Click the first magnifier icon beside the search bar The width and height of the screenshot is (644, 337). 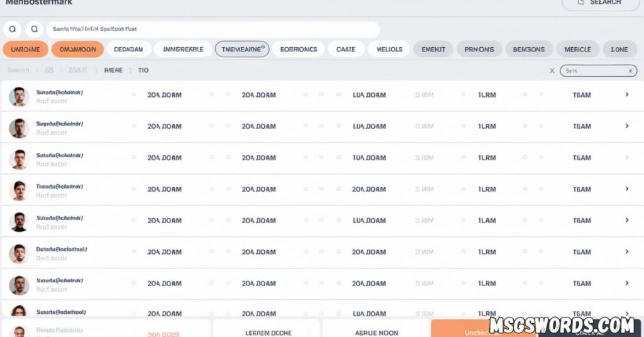click(13, 30)
